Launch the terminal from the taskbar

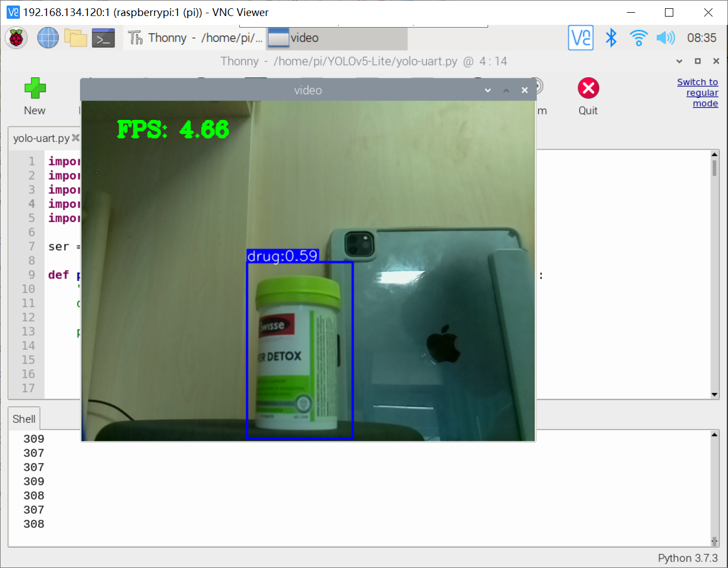tap(103, 38)
